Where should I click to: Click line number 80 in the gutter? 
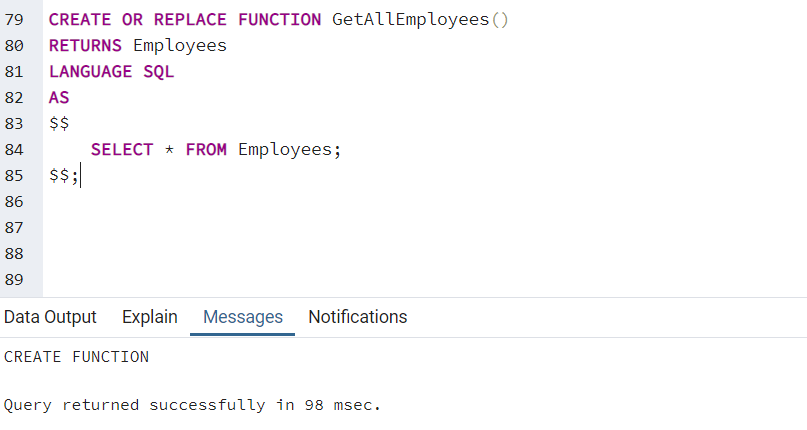(x=14, y=46)
